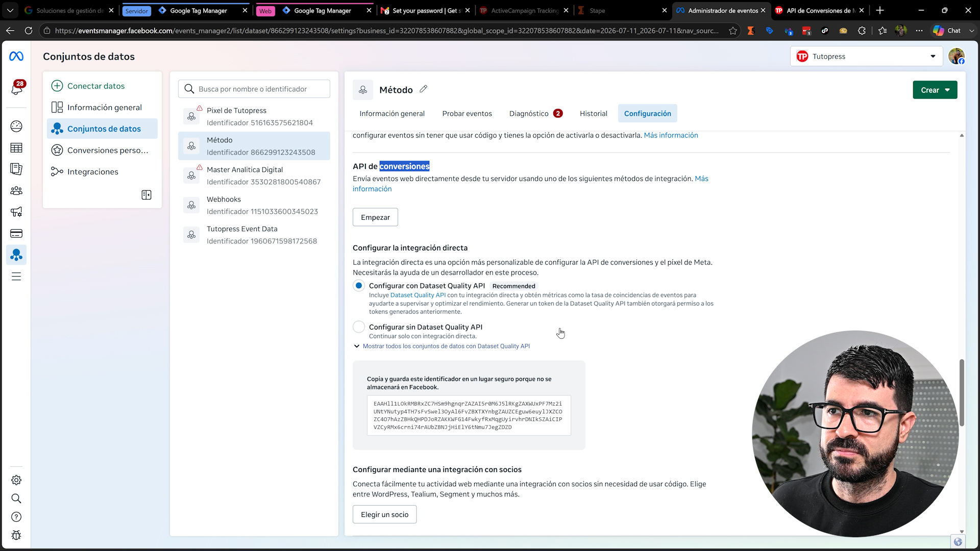Select Método dataset in list
The image size is (980, 551).
[x=254, y=146]
